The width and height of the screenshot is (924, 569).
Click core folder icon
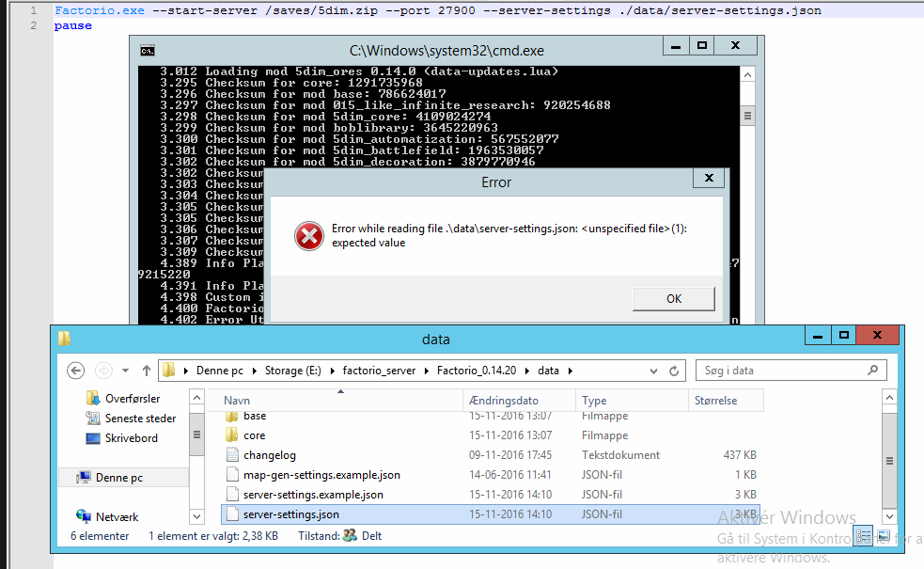tap(232, 435)
